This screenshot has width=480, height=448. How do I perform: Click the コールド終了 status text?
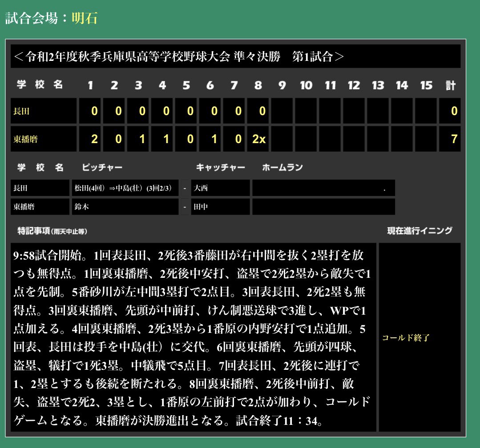point(406,338)
